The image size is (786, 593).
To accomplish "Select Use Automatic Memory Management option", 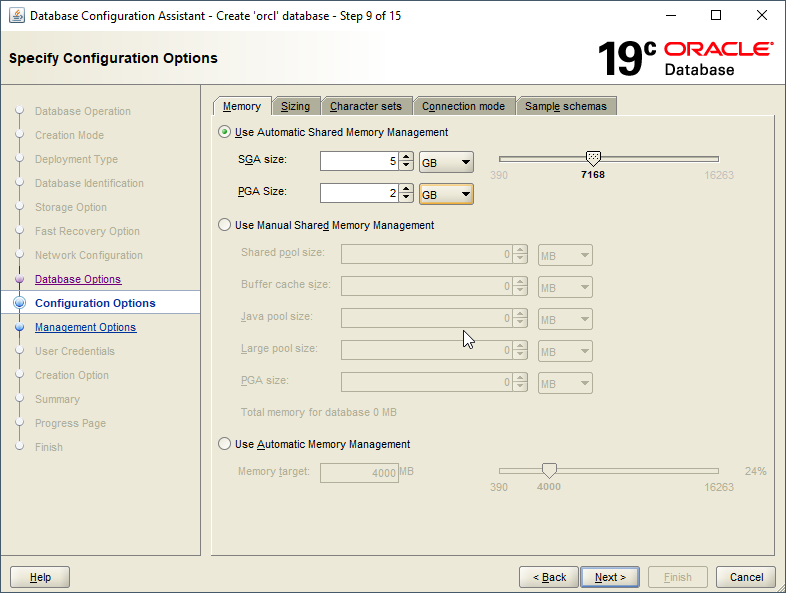I will click(x=224, y=444).
